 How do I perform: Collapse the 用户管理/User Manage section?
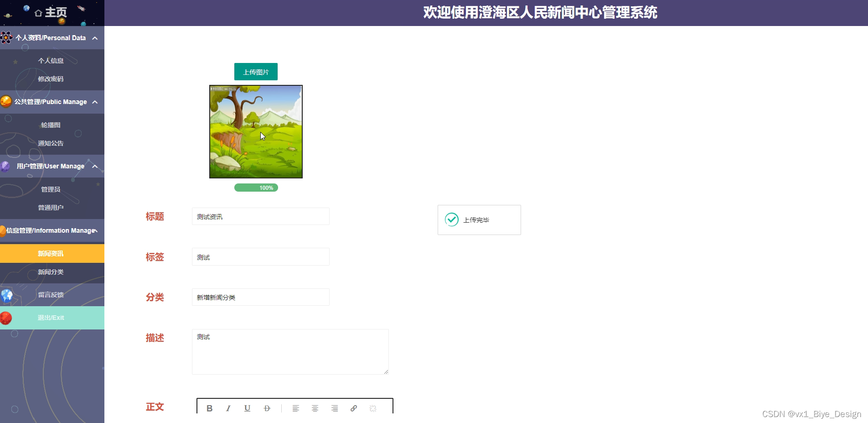[95, 166]
